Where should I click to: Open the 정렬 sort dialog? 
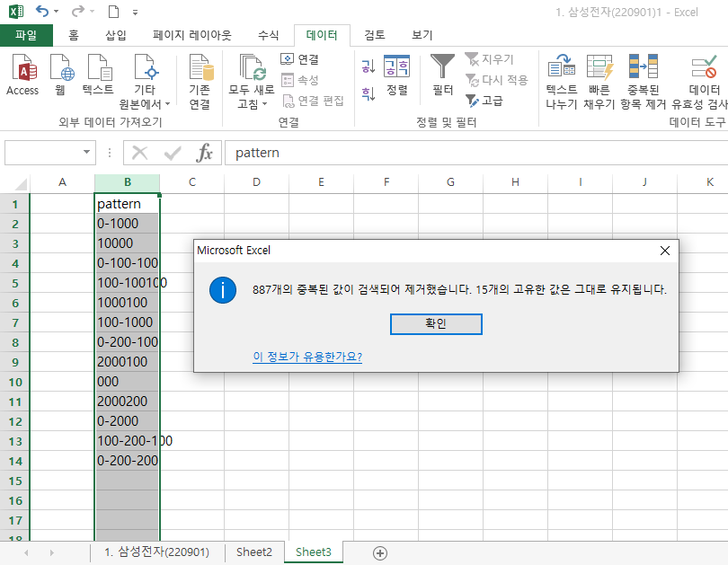tap(397, 75)
